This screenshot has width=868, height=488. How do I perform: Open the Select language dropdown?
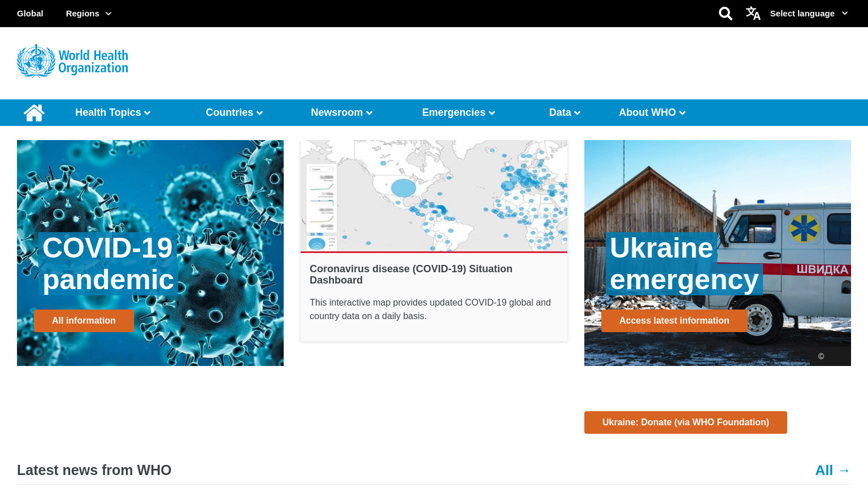coord(809,14)
